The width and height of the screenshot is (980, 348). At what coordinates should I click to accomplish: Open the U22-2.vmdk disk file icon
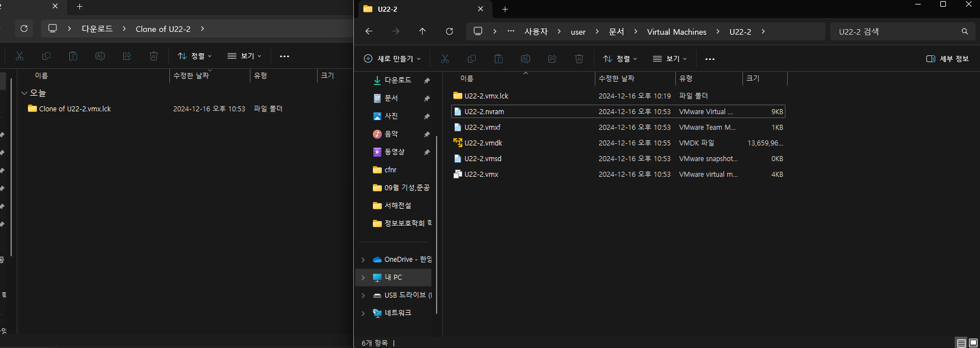click(458, 143)
